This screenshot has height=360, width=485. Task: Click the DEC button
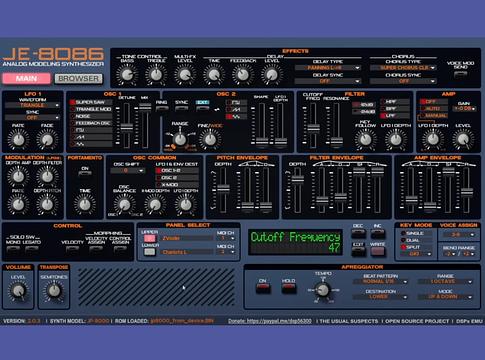click(358, 234)
